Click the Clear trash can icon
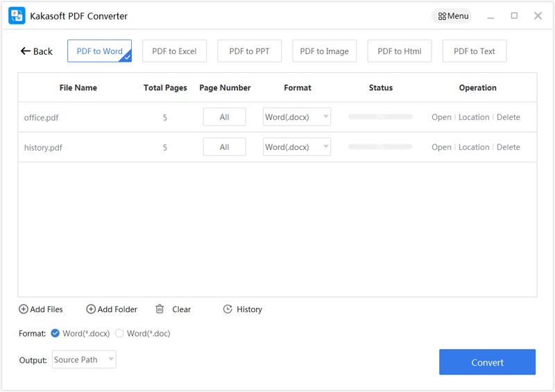This screenshot has width=555, height=392. [x=160, y=309]
